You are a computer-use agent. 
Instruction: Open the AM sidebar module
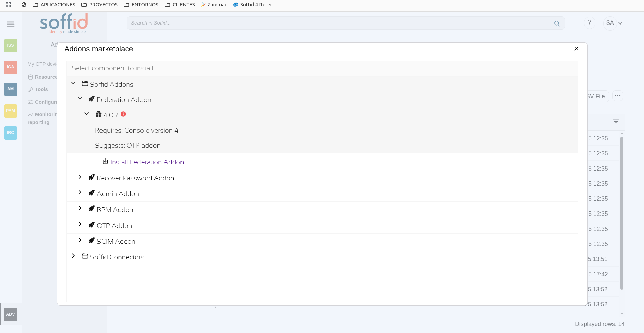[x=11, y=89]
